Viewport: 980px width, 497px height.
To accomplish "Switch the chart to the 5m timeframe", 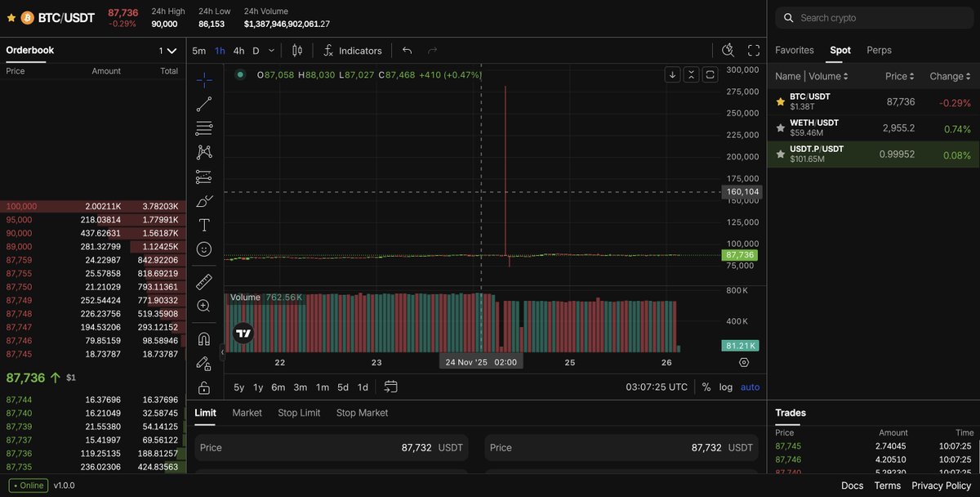I will 199,51.
